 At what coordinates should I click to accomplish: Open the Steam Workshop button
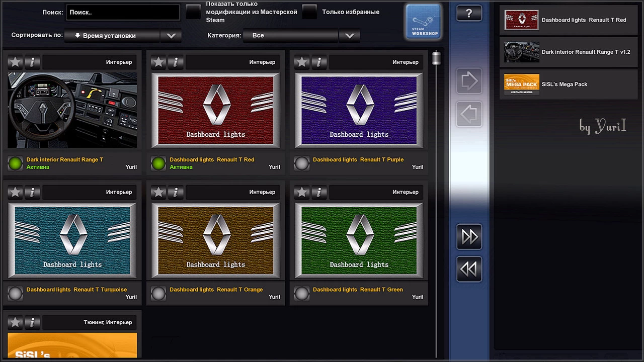[x=423, y=22]
